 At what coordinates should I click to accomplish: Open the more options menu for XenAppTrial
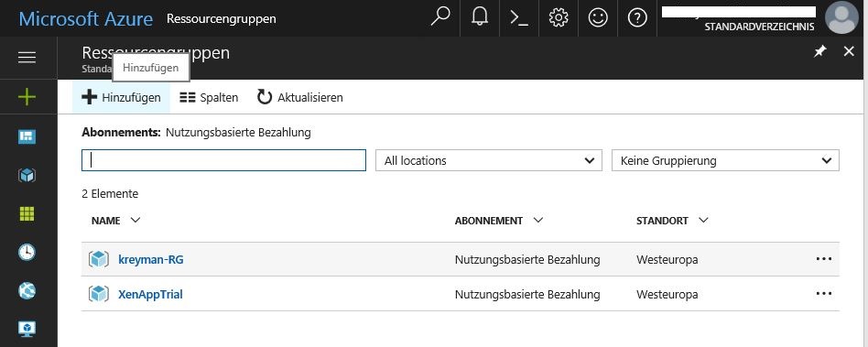(x=824, y=293)
